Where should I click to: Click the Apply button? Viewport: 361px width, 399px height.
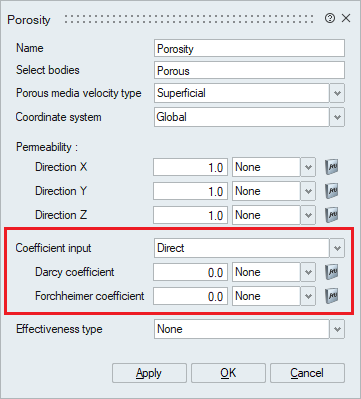click(149, 373)
